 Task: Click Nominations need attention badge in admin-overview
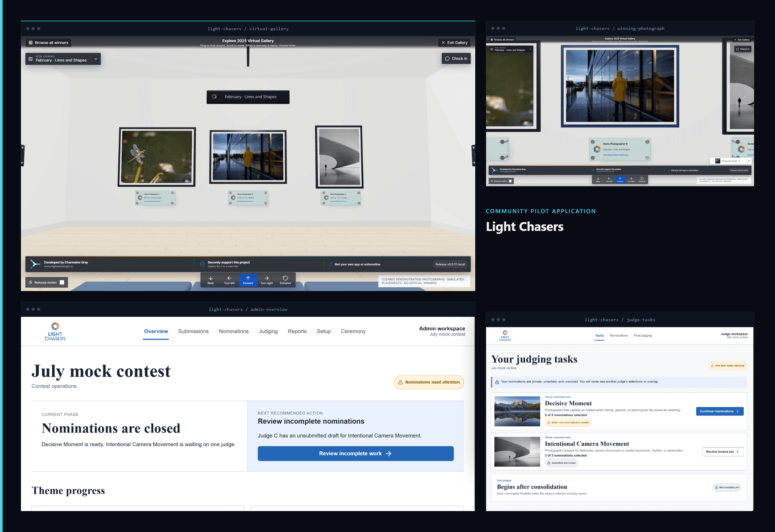pos(429,382)
